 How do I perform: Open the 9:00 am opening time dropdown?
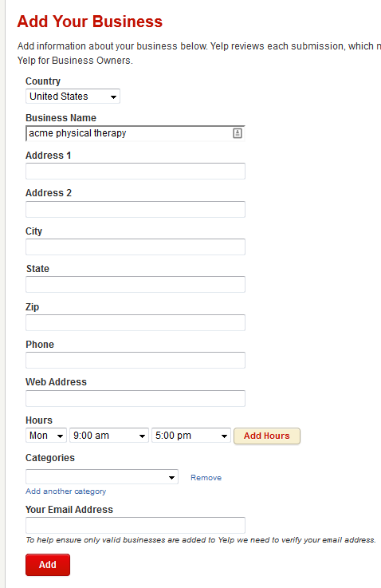109,436
